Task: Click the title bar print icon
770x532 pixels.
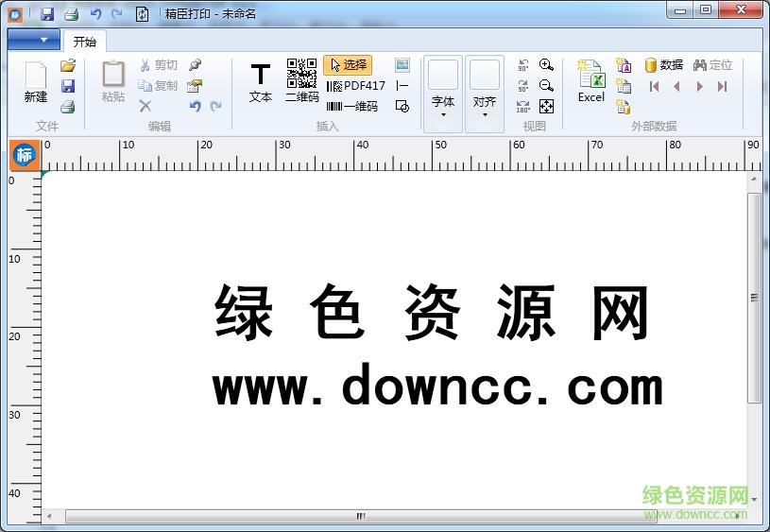Action: [71, 14]
